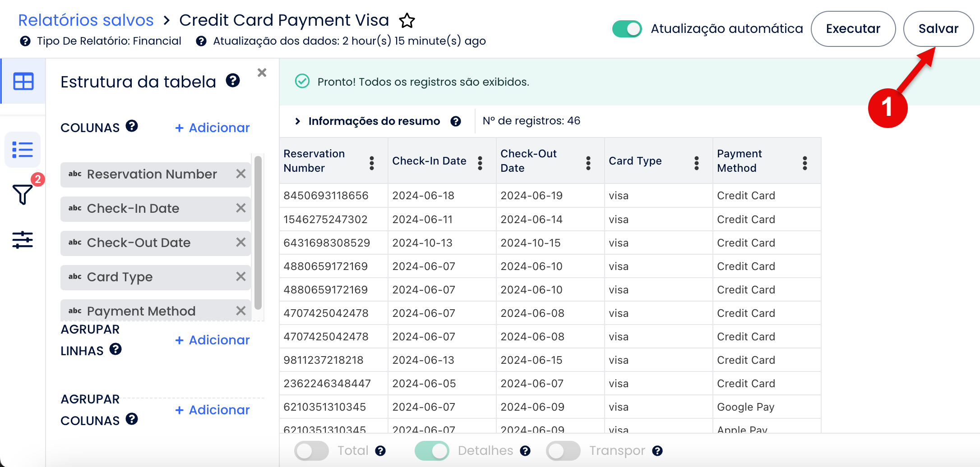Open the settings sliders sidebar icon
This screenshot has width=980, height=467.
click(x=23, y=240)
